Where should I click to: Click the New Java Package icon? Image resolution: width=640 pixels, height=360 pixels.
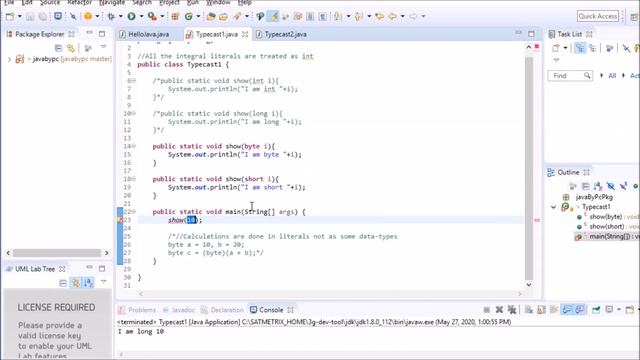click(175, 16)
